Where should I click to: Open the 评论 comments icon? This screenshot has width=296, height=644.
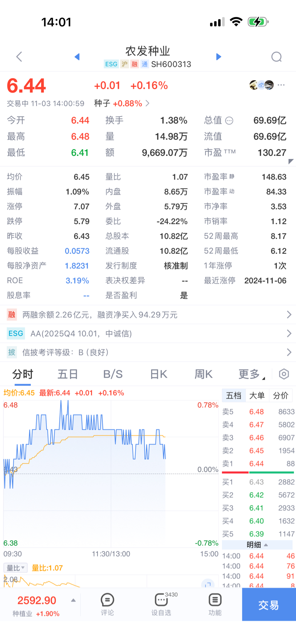pos(107,605)
